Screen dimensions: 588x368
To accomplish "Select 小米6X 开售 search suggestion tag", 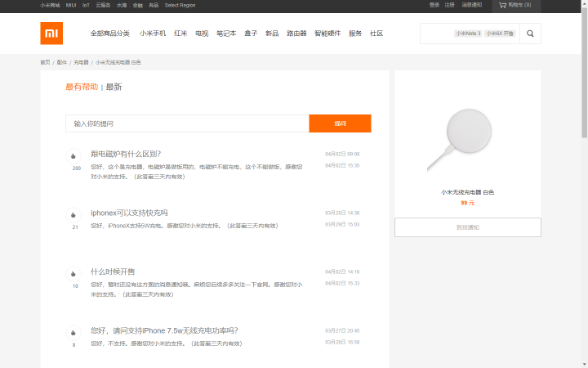I will 500,34.
